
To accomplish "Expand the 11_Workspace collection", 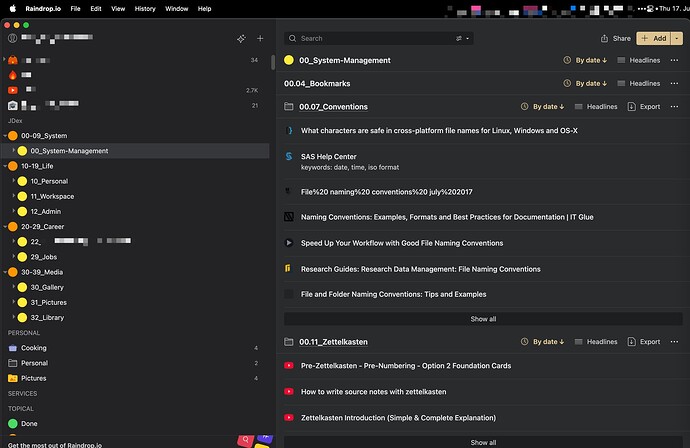I will (x=14, y=196).
